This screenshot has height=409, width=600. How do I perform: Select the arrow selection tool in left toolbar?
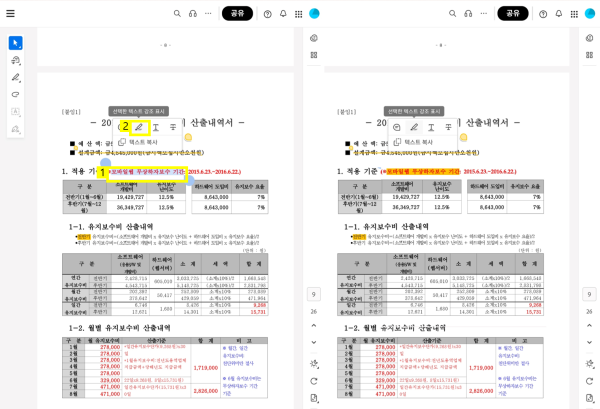click(x=15, y=43)
